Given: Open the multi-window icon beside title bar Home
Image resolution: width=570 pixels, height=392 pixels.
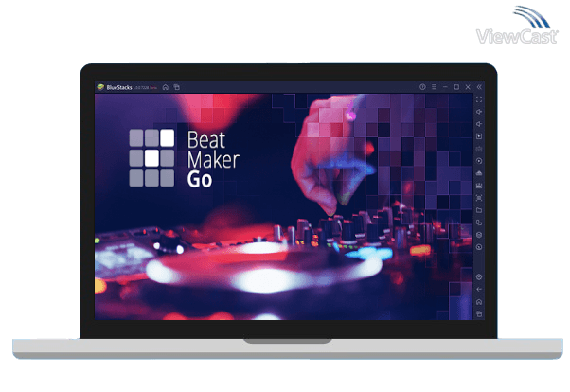Looking at the screenshot, I should 177,87.
